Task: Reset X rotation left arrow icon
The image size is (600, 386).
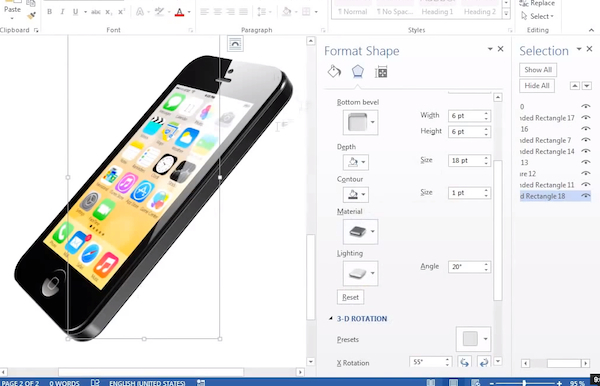Action: 464,362
